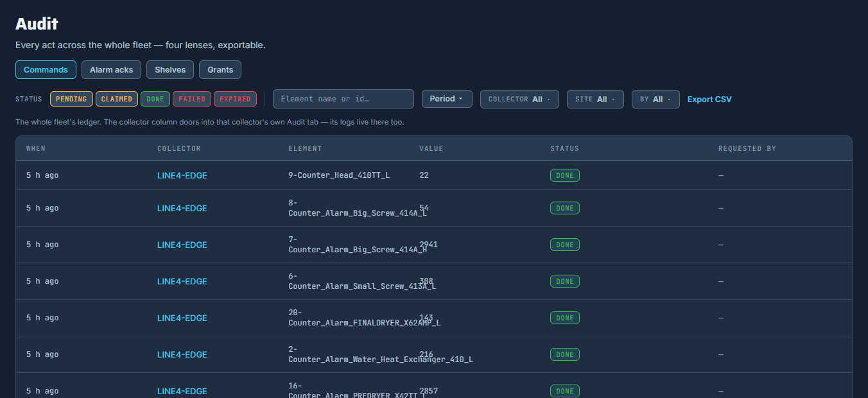The width and height of the screenshot is (868, 398).
Task: Expand the By filter dropdown
Action: click(x=655, y=99)
